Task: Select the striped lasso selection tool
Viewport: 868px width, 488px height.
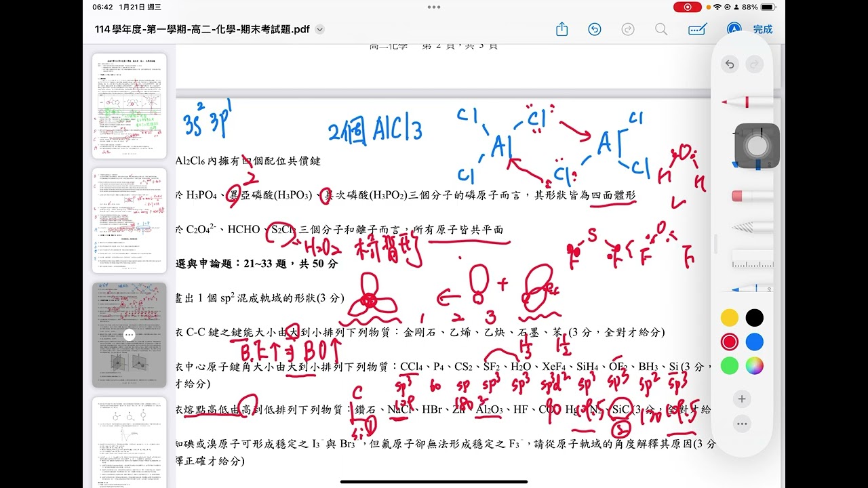Action: click(x=752, y=228)
